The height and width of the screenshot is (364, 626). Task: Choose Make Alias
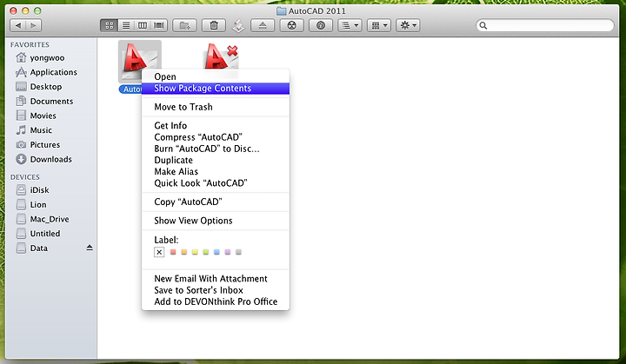click(216, 172)
